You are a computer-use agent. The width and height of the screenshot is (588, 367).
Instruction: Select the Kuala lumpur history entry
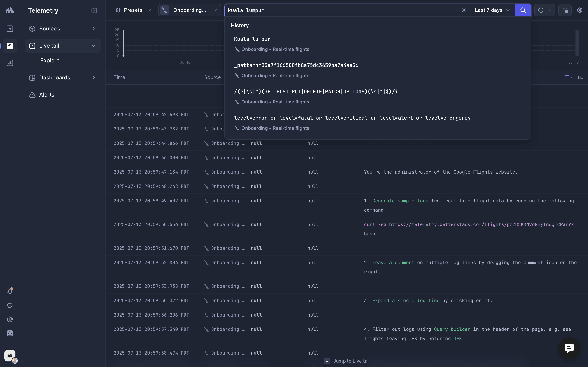click(252, 39)
